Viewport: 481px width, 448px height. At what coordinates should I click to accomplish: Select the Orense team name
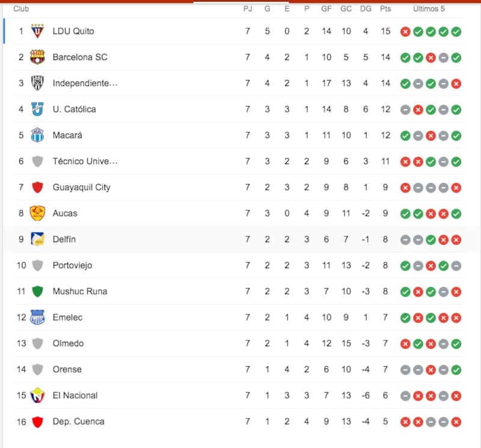[x=67, y=369]
